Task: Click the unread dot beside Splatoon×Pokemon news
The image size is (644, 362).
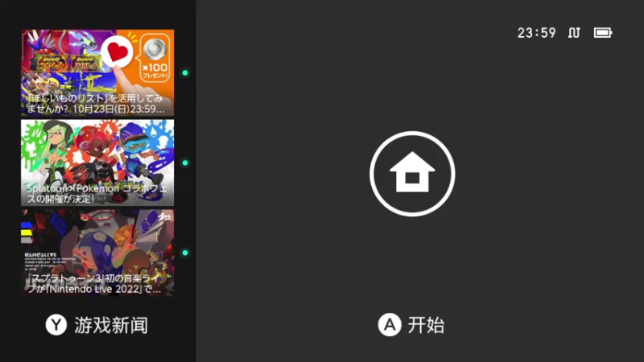Action: pos(185,163)
